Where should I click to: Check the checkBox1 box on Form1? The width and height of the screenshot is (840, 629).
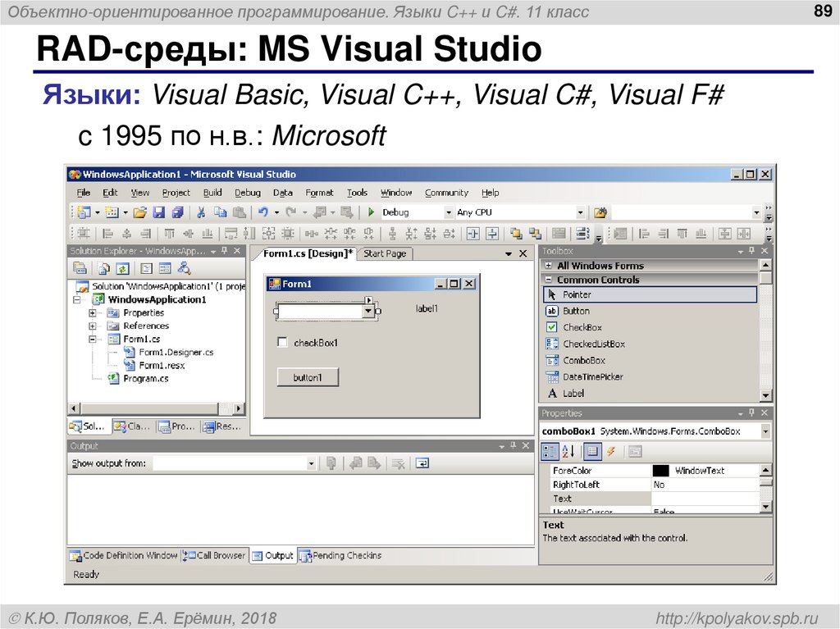click(x=283, y=343)
